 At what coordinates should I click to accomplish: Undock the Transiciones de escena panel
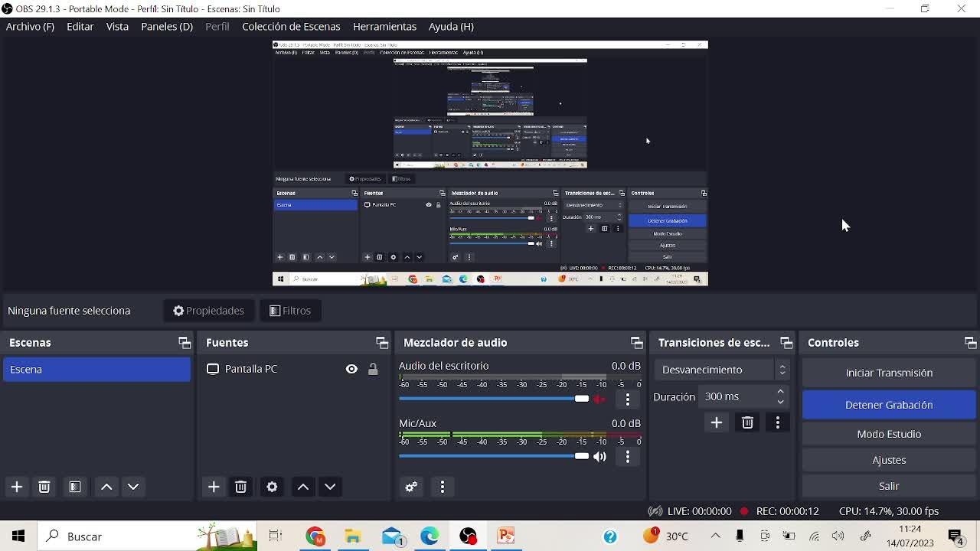coord(786,343)
